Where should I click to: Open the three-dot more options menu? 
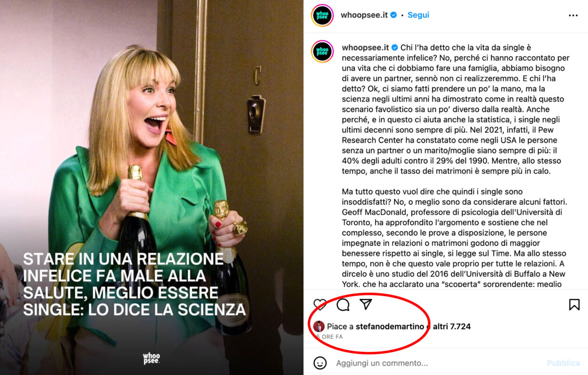coord(573,15)
